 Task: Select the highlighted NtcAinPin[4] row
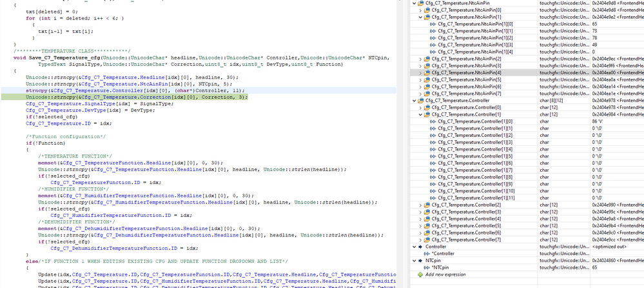[x=527, y=72]
